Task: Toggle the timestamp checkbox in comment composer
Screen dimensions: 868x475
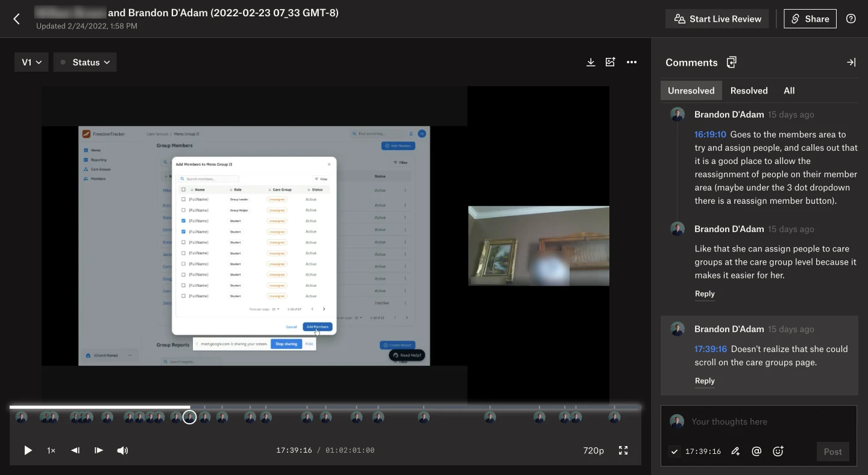Action: click(674, 451)
